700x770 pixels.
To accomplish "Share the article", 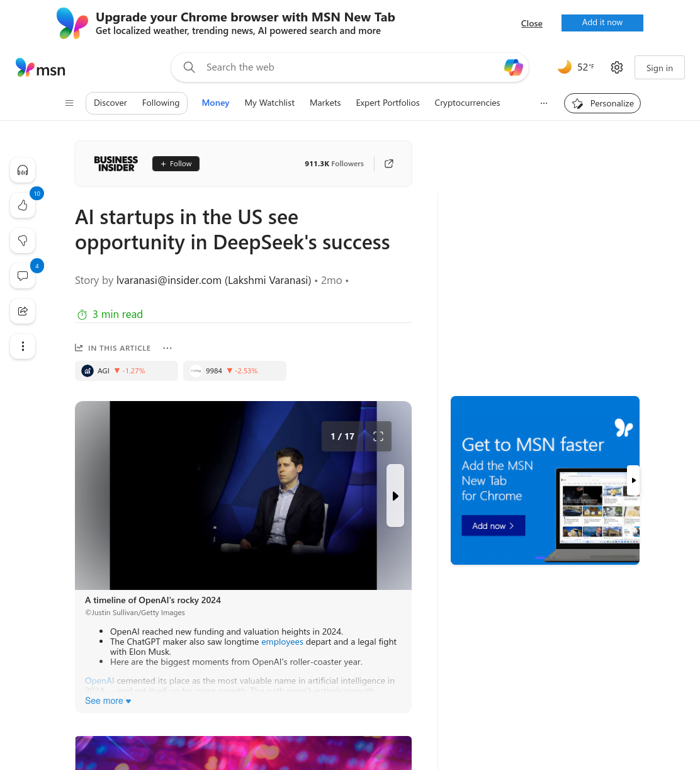I will coord(23,311).
